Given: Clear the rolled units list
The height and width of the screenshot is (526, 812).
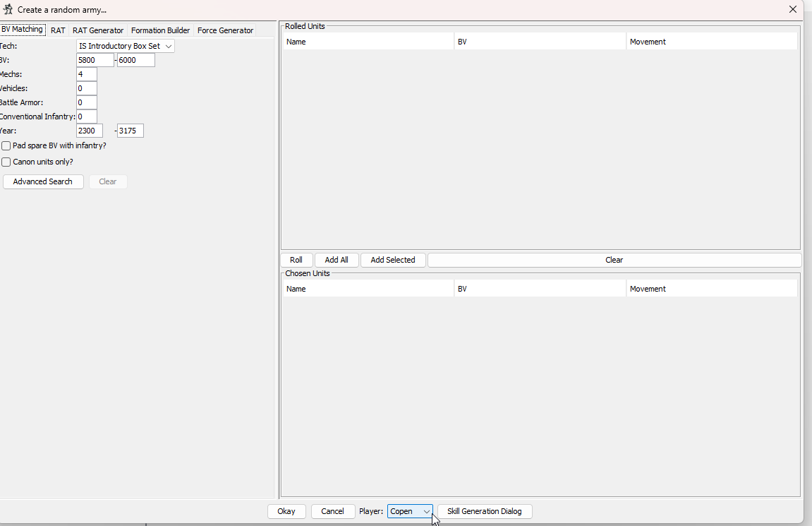Looking at the screenshot, I should point(614,259).
